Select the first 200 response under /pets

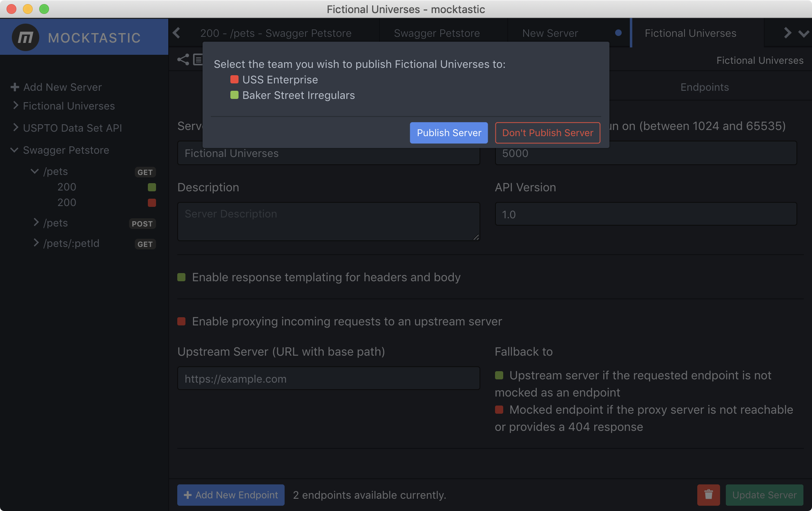click(67, 187)
